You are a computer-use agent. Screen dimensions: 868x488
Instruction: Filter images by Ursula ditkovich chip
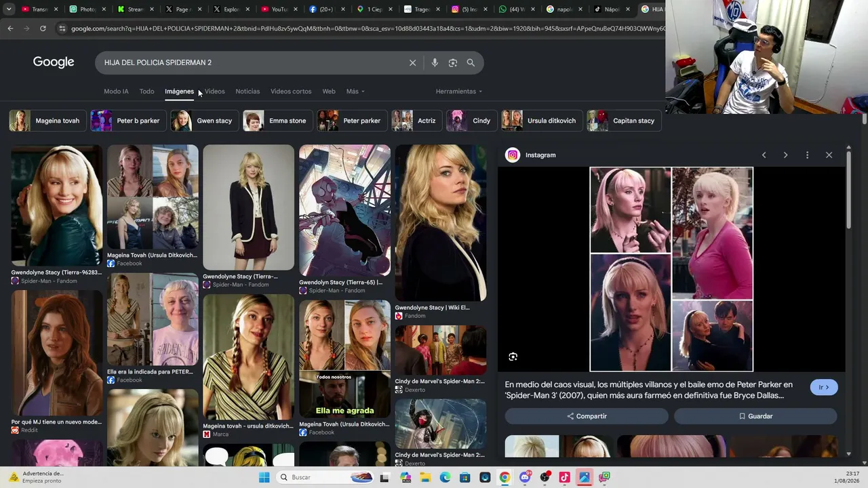coord(542,121)
